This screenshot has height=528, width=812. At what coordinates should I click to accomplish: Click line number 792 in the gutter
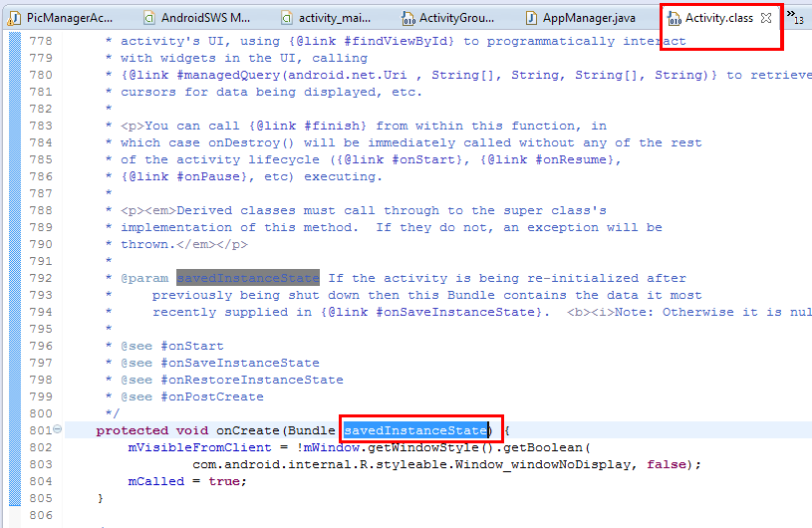pos(41,278)
